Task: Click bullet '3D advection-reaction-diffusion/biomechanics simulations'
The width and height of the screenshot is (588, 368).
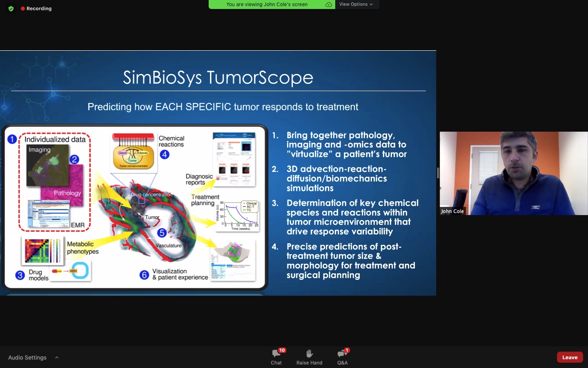Action: [x=336, y=179]
